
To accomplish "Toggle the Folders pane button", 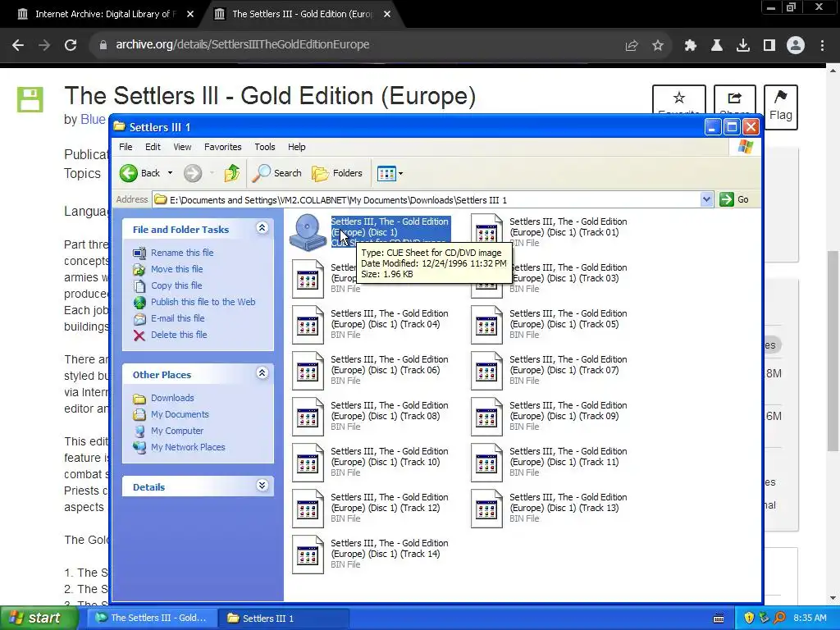I will [337, 173].
